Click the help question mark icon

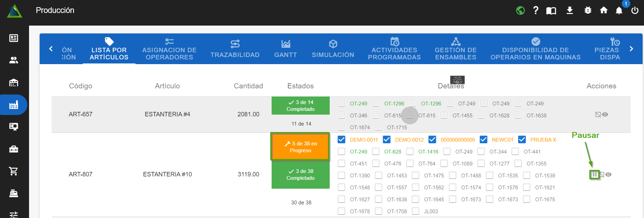(x=536, y=11)
